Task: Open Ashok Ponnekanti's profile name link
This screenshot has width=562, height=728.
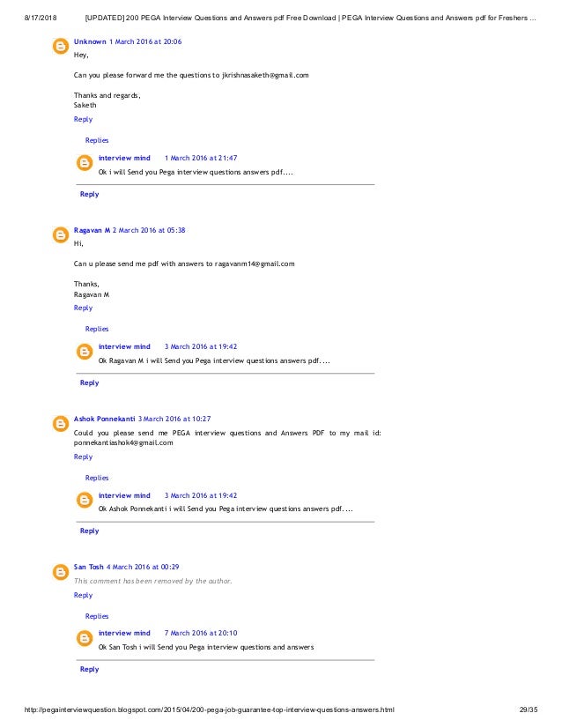Action: [x=105, y=419]
